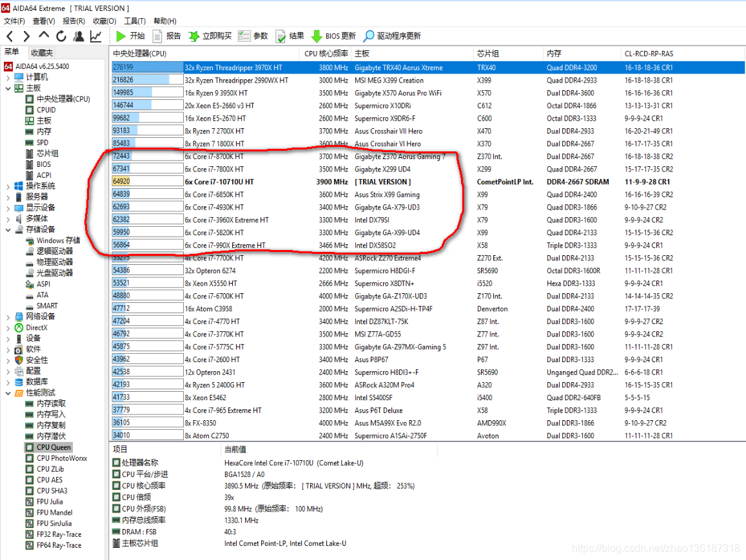This screenshot has height=560, width=746.
Task: Open the user manager person icon
Action: pyautogui.click(x=79, y=36)
